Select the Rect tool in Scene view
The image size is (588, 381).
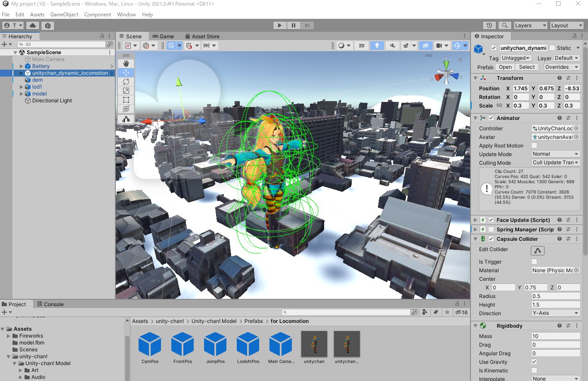(x=126, y=100)
